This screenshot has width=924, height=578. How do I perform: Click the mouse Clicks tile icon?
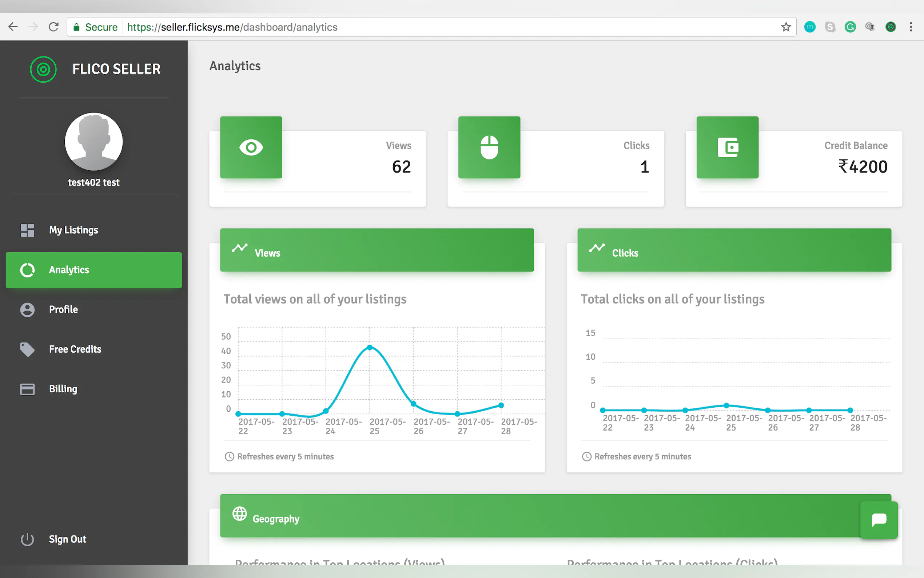489,147
